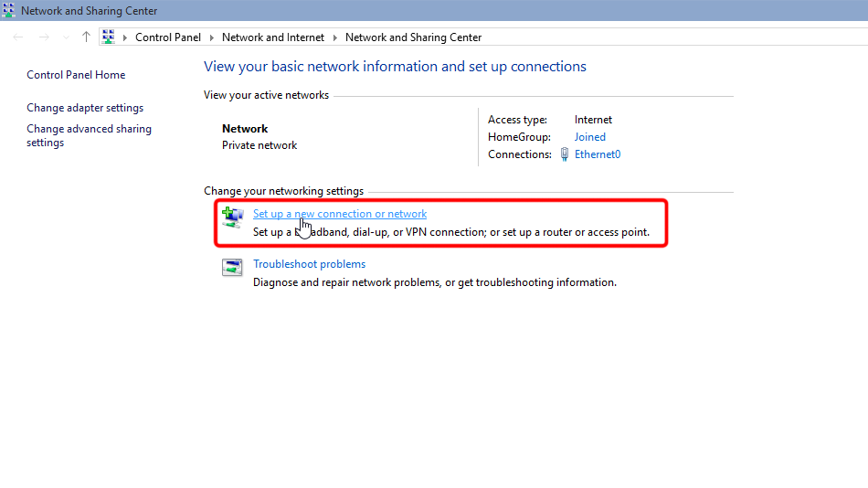Click the Back arrow in navigation bar

click(18, 37)
